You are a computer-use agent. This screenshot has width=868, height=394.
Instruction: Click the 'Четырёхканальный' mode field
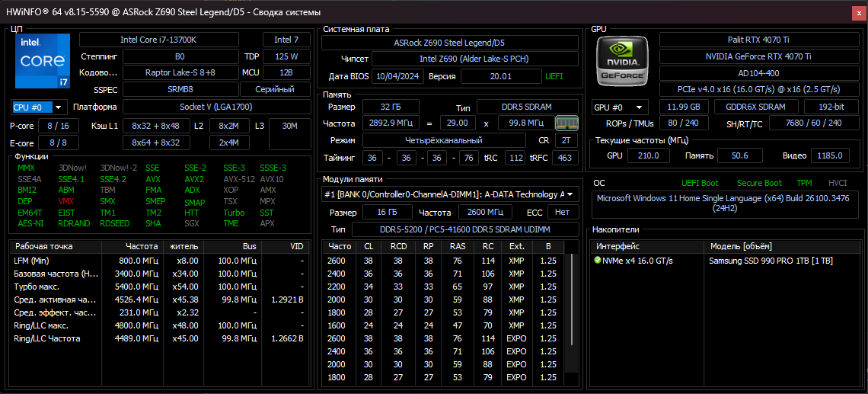click(x=444, y=140)
